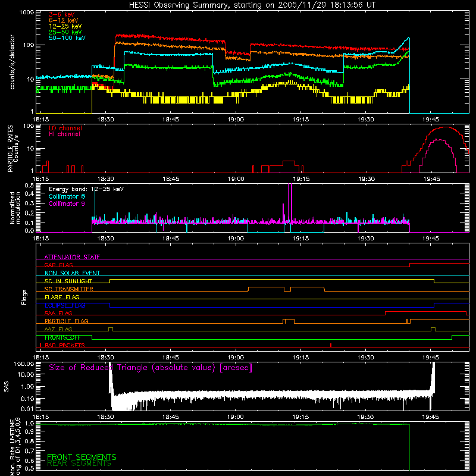Click the '10.00' tick on the SAS axis
The height and width of the screenshot is (476, 476).
[x=26, y=374]
